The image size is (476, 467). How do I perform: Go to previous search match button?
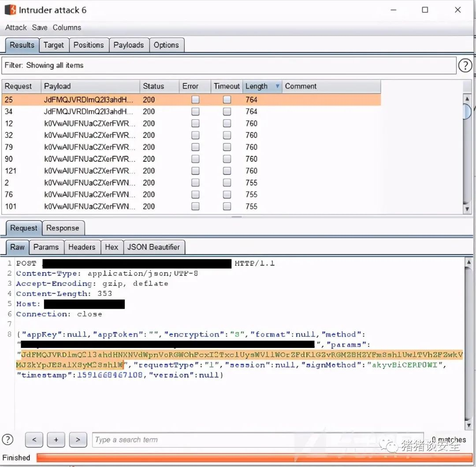[34, 440]
